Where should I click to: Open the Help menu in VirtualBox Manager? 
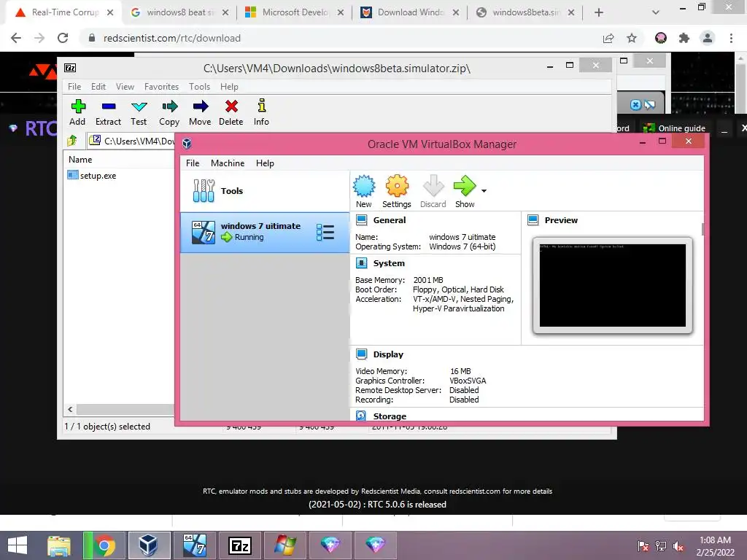tap(265, 163)
